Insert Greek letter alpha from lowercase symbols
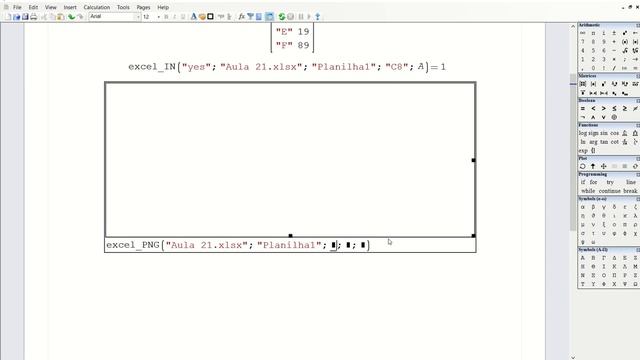The image size is (640, 360). pos(582,207)
